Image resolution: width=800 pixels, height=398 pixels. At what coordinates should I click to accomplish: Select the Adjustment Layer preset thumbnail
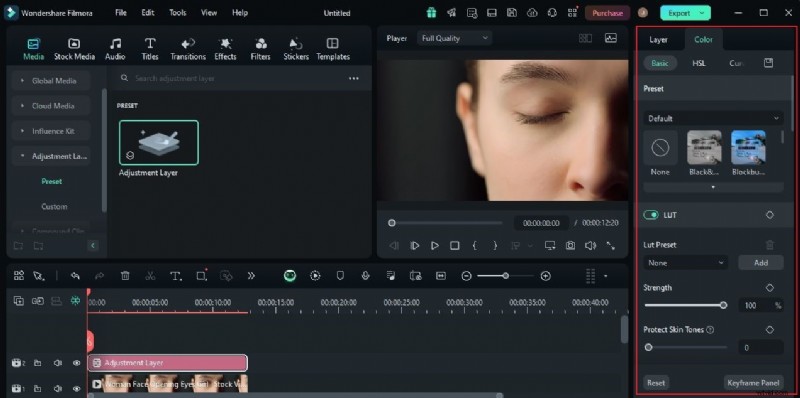(159, 143)
